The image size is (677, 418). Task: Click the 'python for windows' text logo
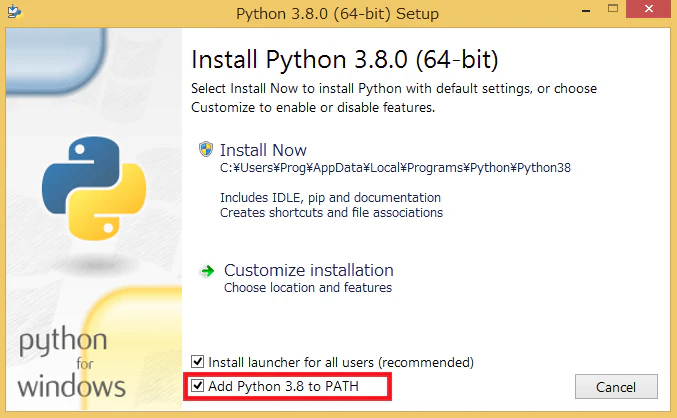click(x=71, y=363)
